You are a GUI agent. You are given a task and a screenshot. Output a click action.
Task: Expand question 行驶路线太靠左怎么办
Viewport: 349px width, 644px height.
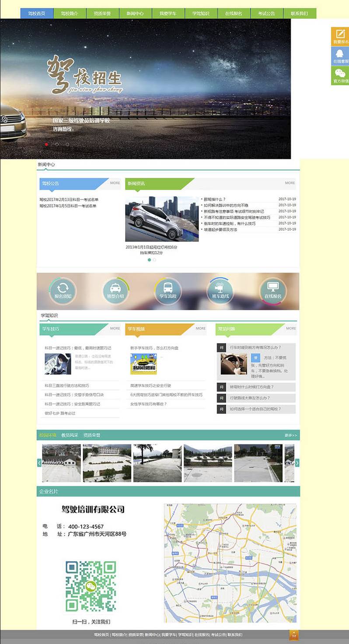pos(256,398)
